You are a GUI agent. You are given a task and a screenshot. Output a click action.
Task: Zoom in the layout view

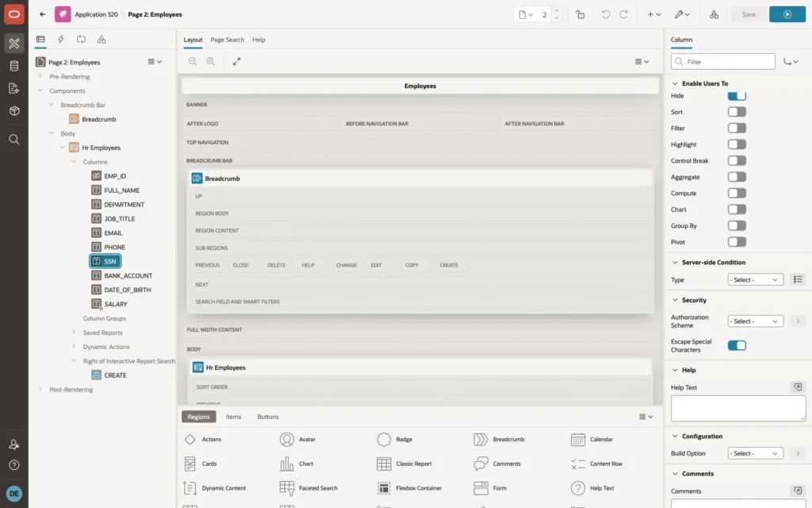[211, 61]
